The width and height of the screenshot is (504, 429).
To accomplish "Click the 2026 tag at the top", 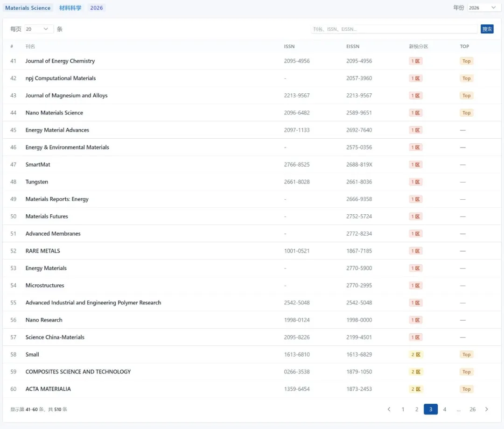I will (97, 8).
